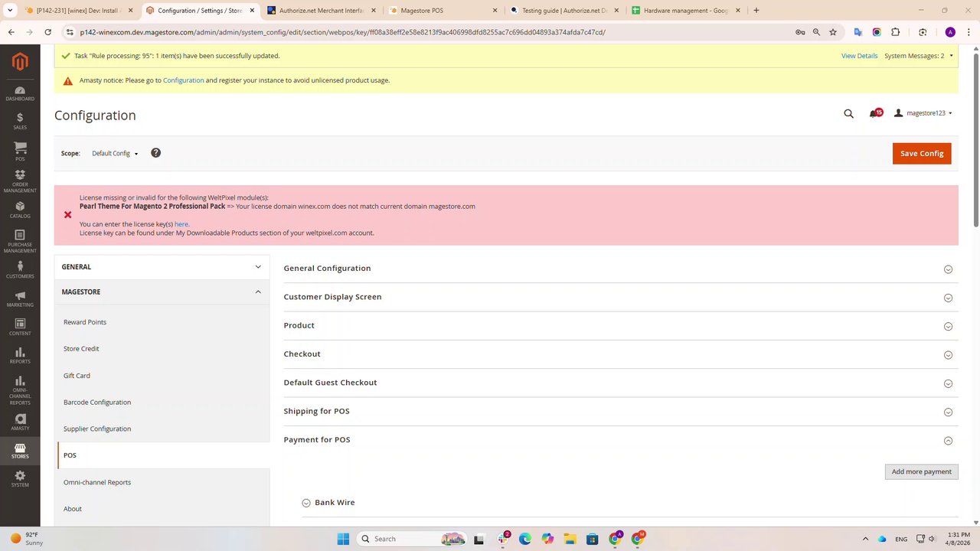
Task: Open the Windows Start menu
Action: (x=343, y=539)
